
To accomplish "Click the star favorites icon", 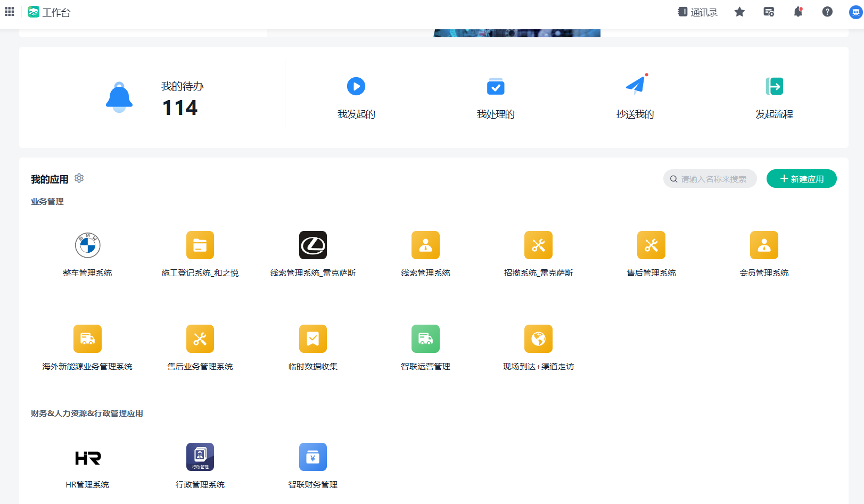I will (739, 12).
